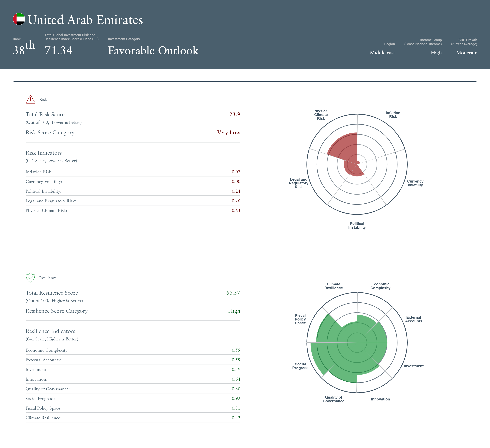Click the Economic Complexity chart label
The height and width of the screenshot is (448, 490).
tap(380, 286)
